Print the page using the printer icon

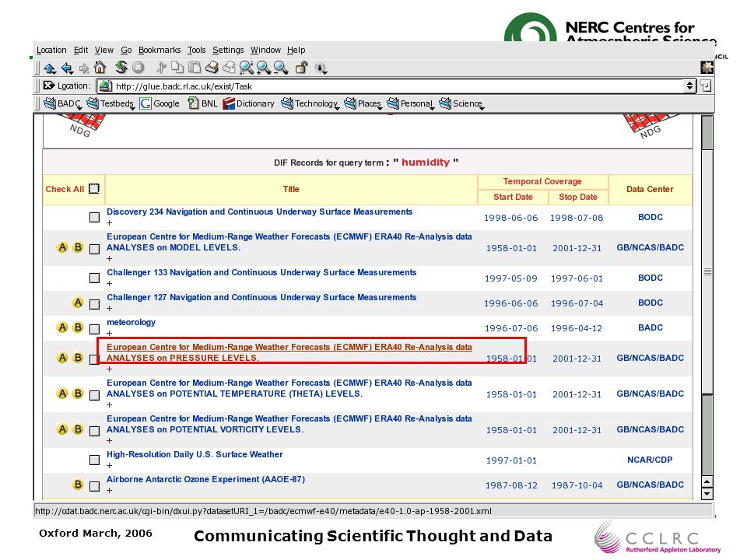pos(212,68)
